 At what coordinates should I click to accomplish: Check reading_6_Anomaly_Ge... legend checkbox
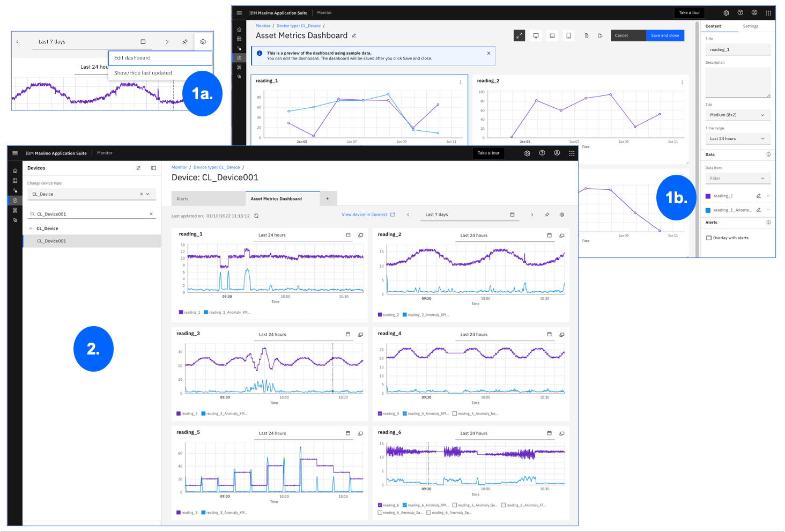click(x=455, y=505)
